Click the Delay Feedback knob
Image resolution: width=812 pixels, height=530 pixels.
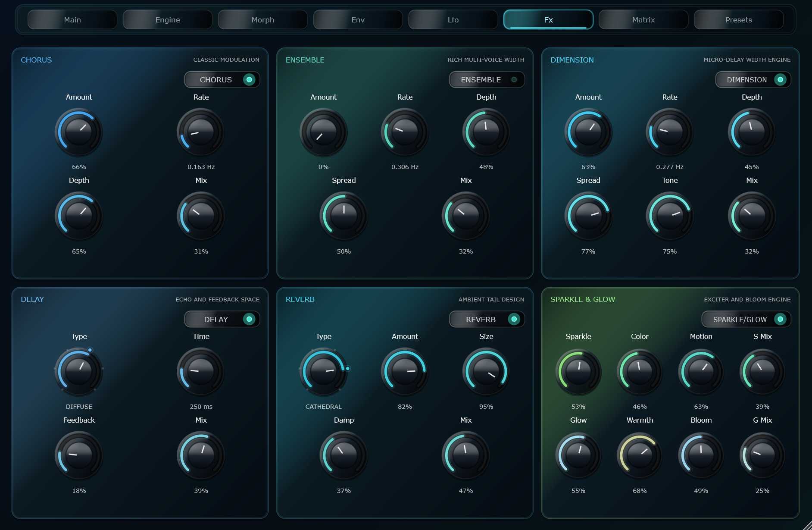coord(79,455)
